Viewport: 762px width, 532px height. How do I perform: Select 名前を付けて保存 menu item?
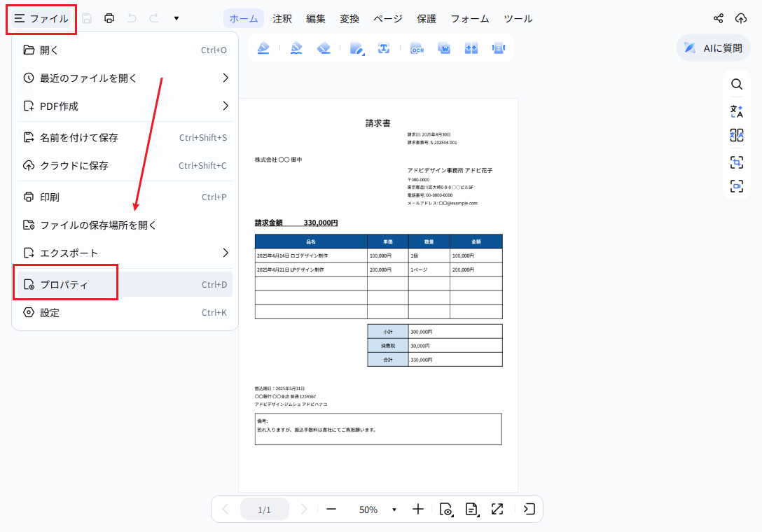(125, 137)
